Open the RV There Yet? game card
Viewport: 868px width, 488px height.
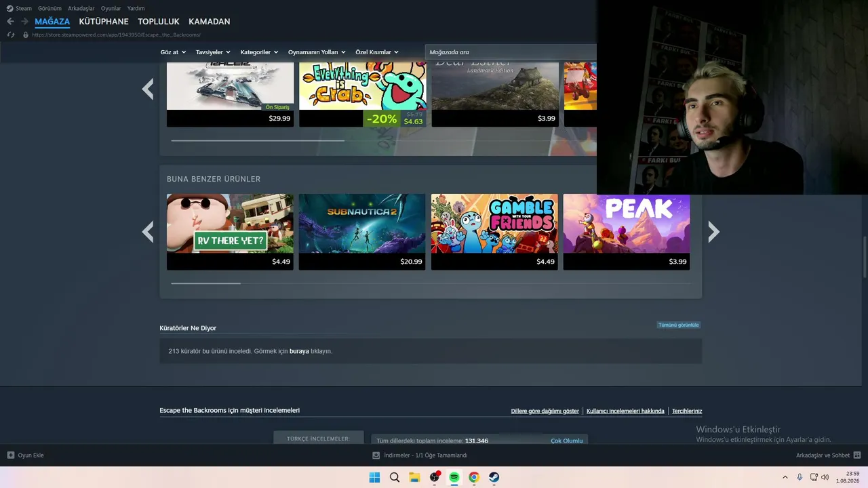(x=230, y=232)
